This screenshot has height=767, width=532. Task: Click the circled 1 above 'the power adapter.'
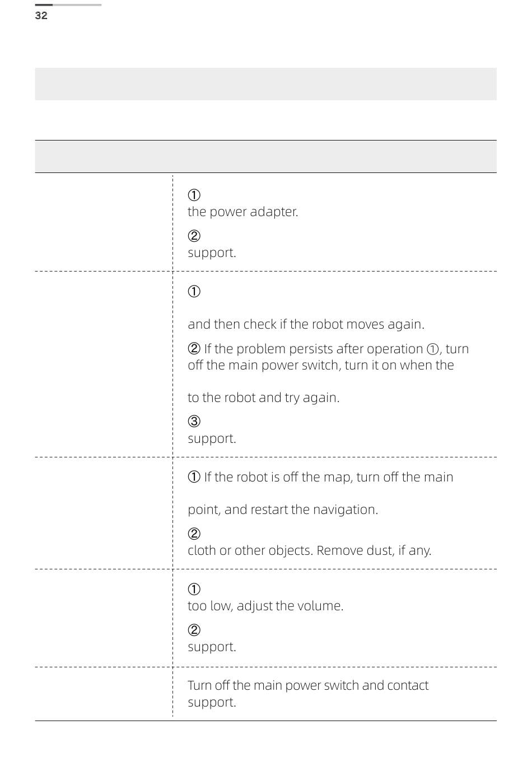click(x=194, y=195)
